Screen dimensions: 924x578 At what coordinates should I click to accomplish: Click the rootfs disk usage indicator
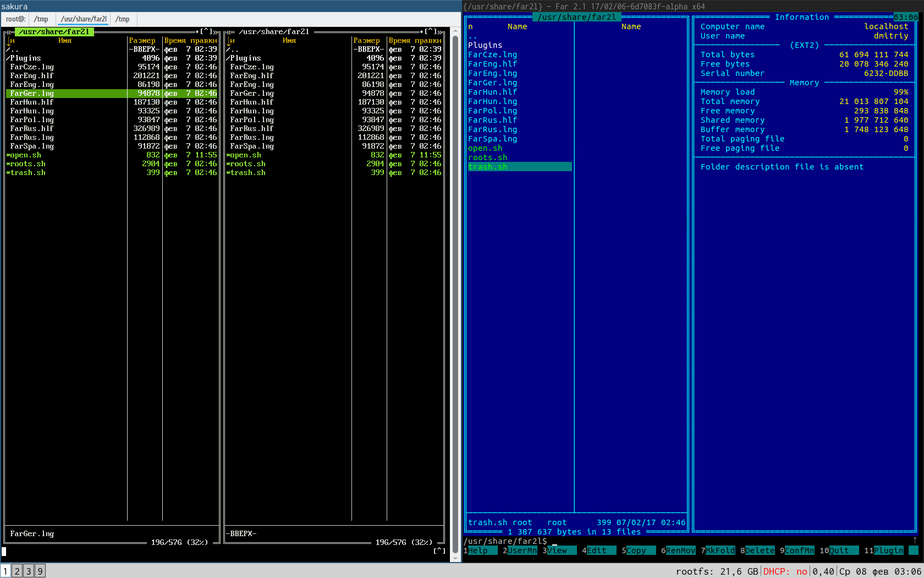(717, 571)
